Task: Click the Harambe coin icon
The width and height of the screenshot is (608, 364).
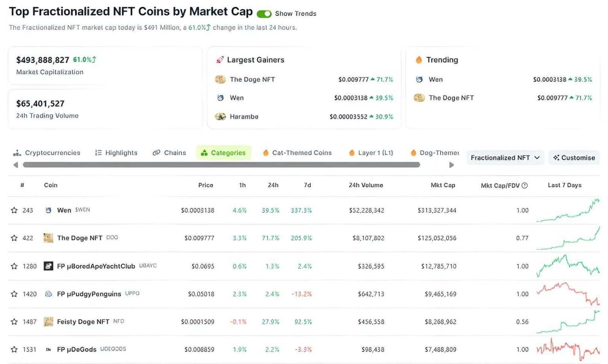Action: click(x=220, y=116)
